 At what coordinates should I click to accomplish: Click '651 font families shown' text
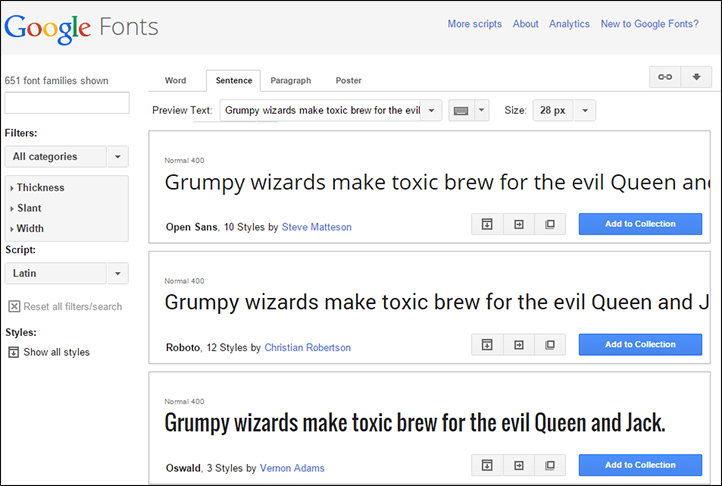pyautogui.click(x=57, y=81)
